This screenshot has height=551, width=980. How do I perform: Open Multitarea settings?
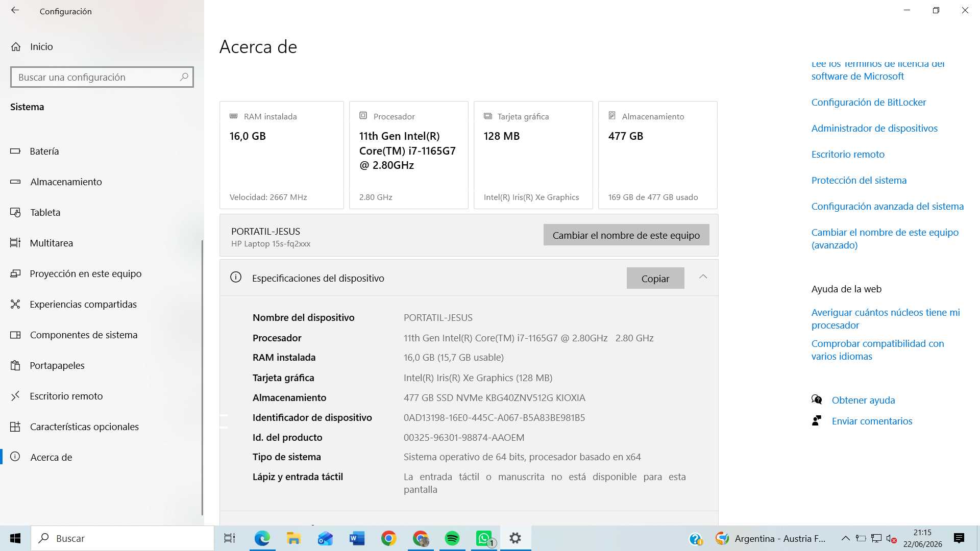pyautogui.click(x=101, y=243)
